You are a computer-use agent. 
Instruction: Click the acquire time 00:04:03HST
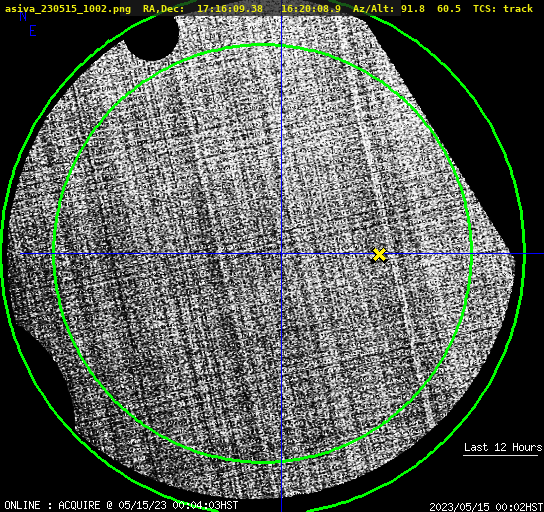[x=205, y=505]
